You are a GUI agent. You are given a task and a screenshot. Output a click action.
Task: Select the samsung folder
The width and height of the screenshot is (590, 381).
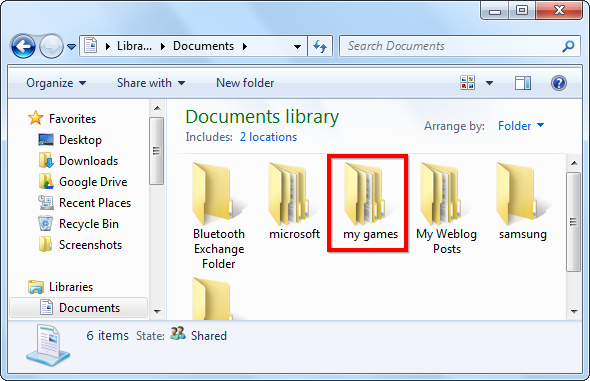click(x=523, y=201)
